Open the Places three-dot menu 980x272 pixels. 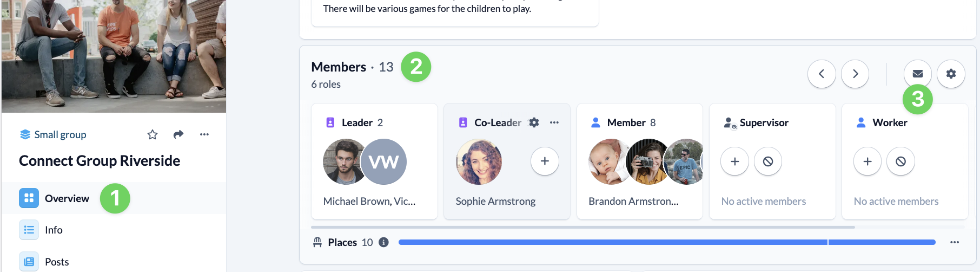point(955,242)
